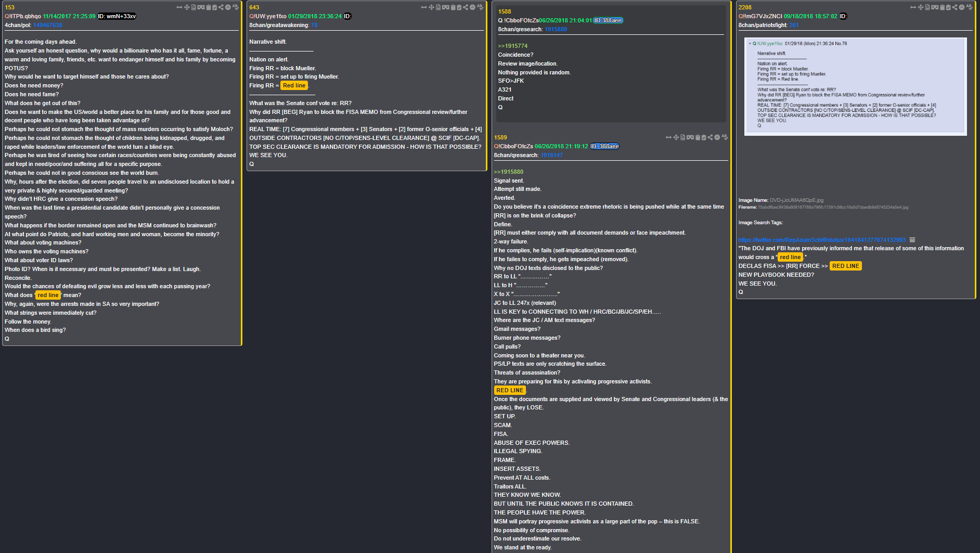
Task: Click the clipboard icon on post 1589
Action: click(698, 137)
